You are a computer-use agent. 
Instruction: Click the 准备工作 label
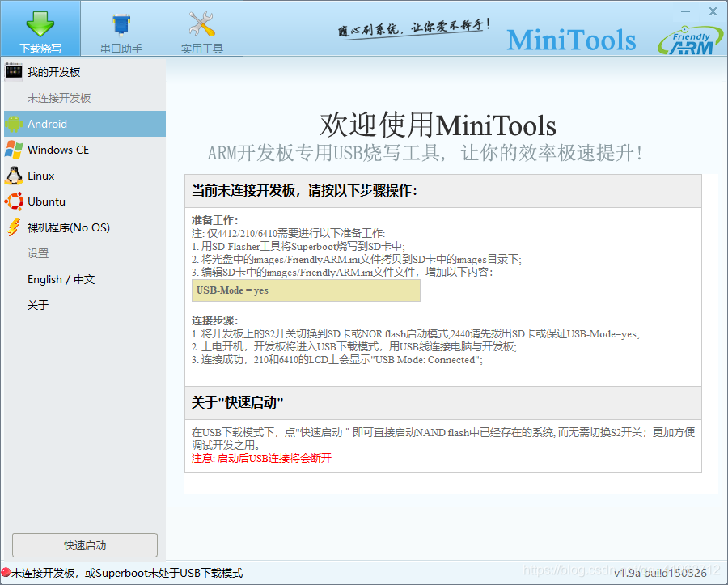[214, 221]
